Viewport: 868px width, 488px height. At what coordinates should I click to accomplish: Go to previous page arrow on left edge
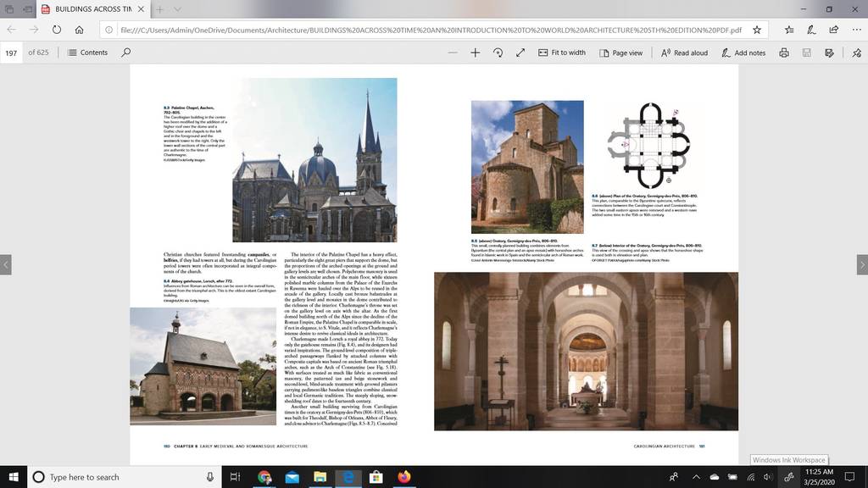6,264
